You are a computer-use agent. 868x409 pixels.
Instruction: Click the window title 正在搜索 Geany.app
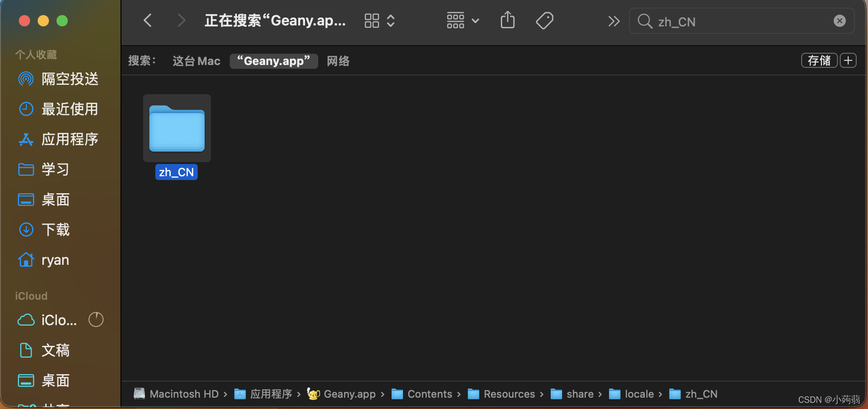click(275, 20)
